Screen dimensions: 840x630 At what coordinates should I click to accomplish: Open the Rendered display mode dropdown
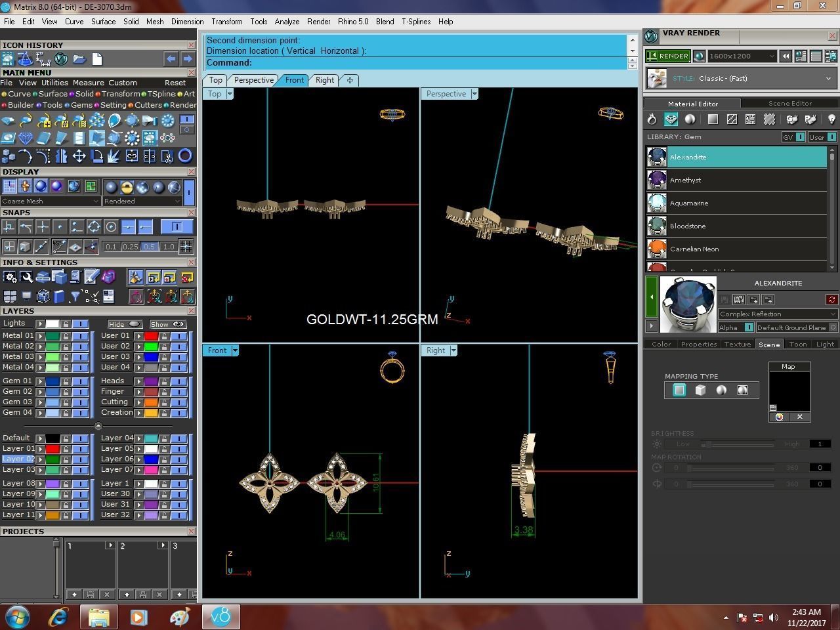coord(143,201)
